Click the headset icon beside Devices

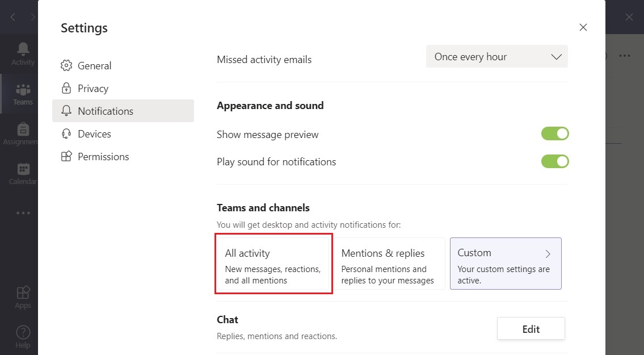(66, 133)
